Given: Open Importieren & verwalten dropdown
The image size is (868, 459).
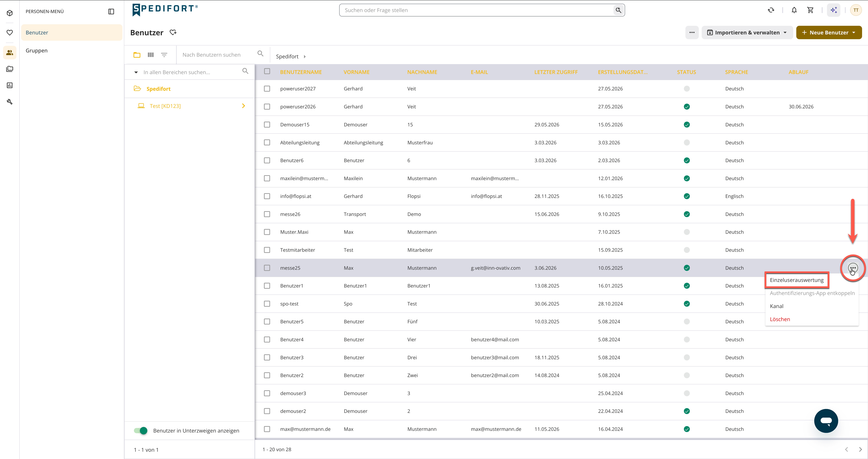Looking at the screenshot, I should (747, 32).
